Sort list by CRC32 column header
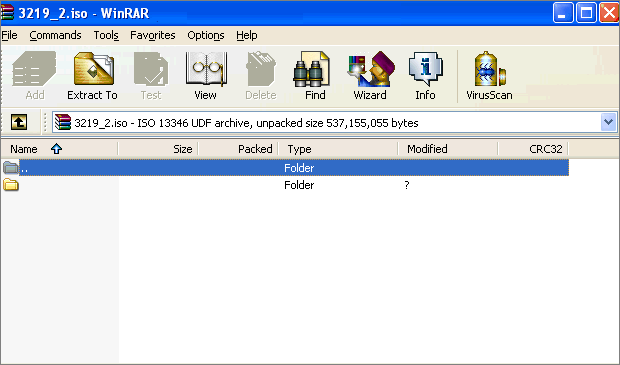 pyautogui.click(x=533, y=149)
